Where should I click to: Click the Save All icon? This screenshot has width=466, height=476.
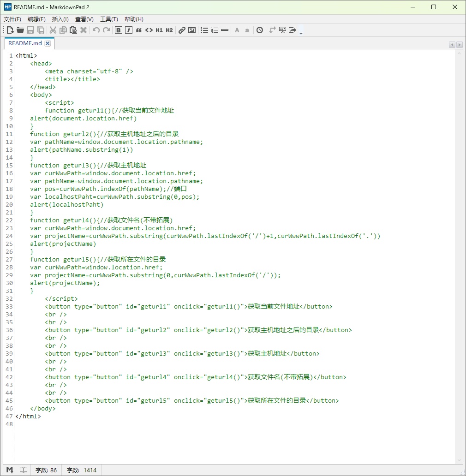tap(41, 30)
